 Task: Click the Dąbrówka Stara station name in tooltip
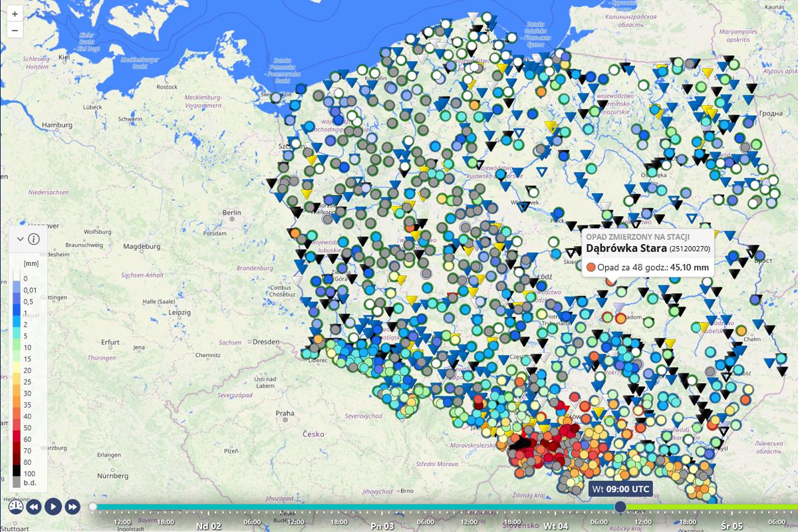tap(624, 249)
